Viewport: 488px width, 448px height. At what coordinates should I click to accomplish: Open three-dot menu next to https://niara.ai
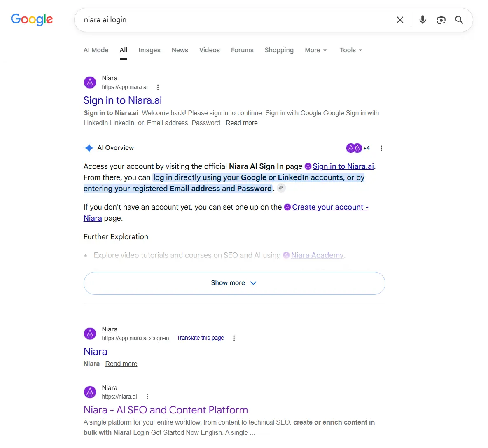pyautogui.click(x=147, y=397)
